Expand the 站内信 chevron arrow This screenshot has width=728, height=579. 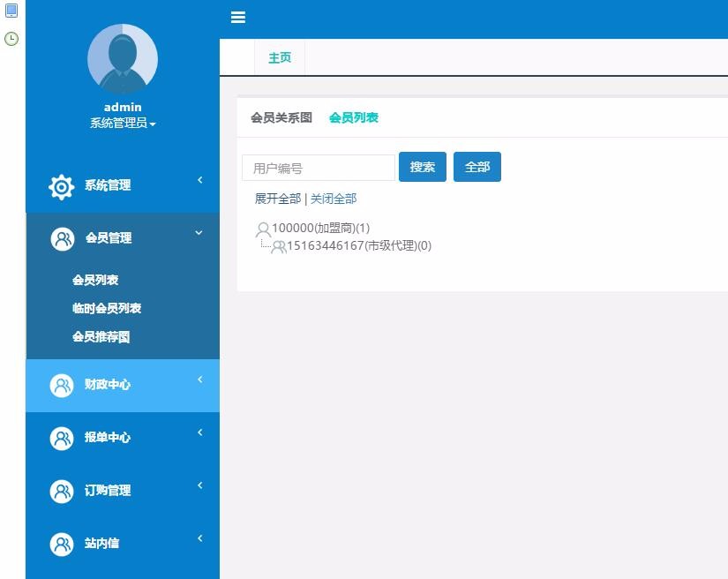tap(200, 538)
